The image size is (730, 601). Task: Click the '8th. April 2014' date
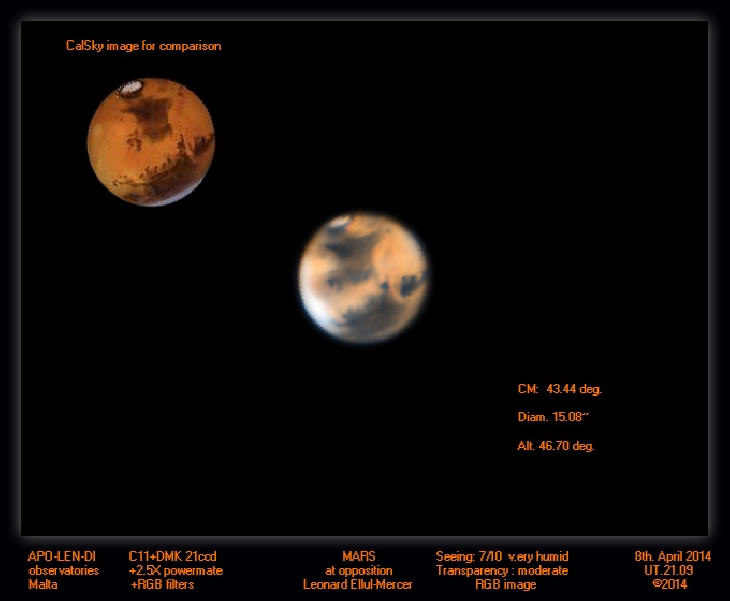pos(672,556)
